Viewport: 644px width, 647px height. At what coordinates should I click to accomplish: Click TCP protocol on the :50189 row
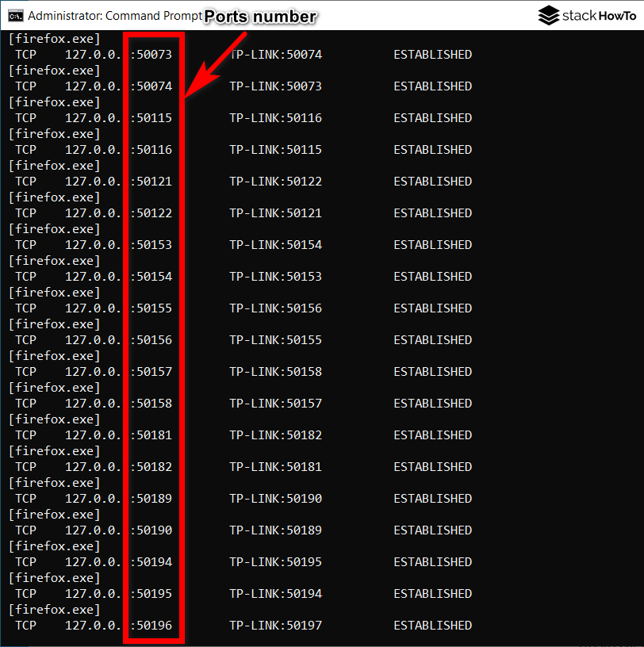[x=26, y=499]
